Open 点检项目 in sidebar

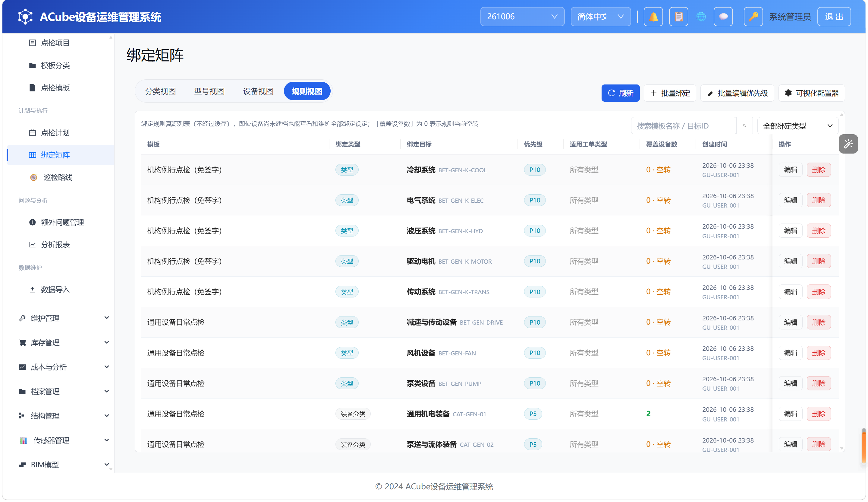click(55, 43)
